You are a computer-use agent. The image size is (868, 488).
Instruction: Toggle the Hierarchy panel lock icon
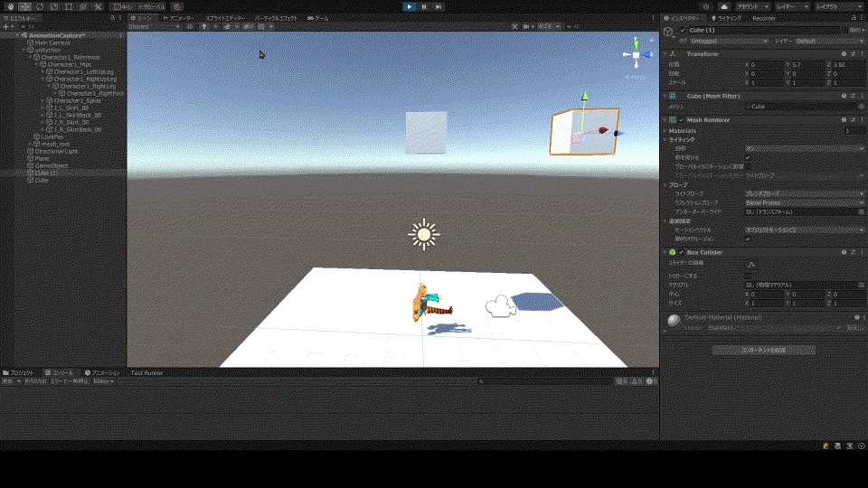point(112,18)
